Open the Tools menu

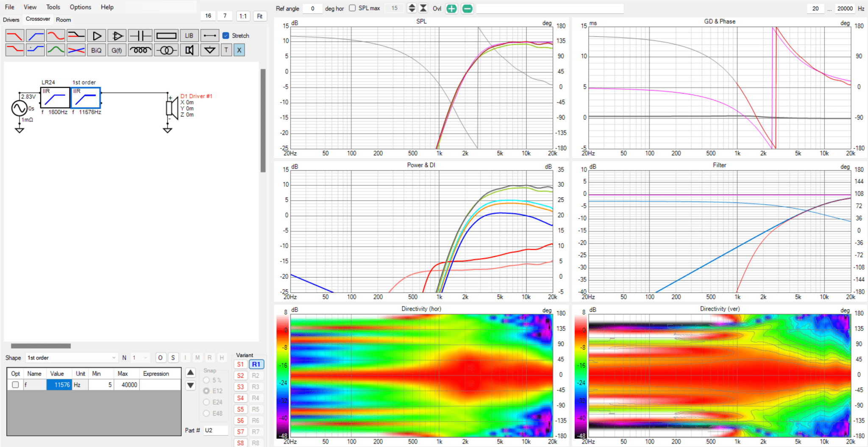[x=53, y=7]
